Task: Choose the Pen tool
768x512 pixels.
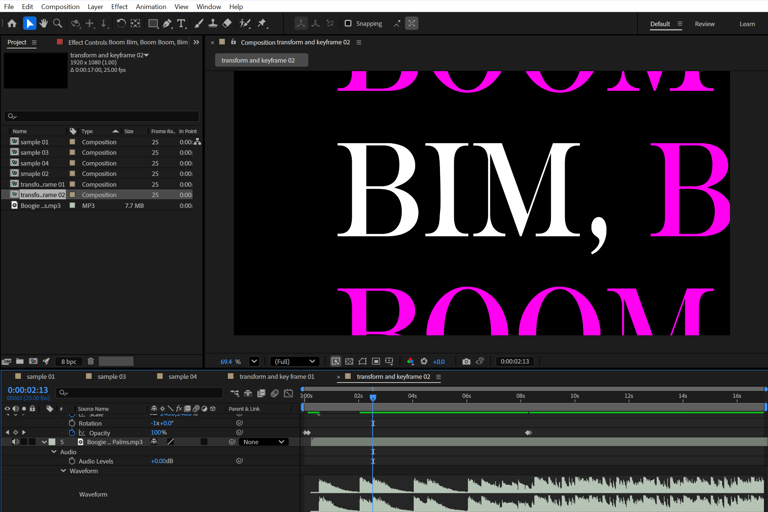Action: (167, 23)
